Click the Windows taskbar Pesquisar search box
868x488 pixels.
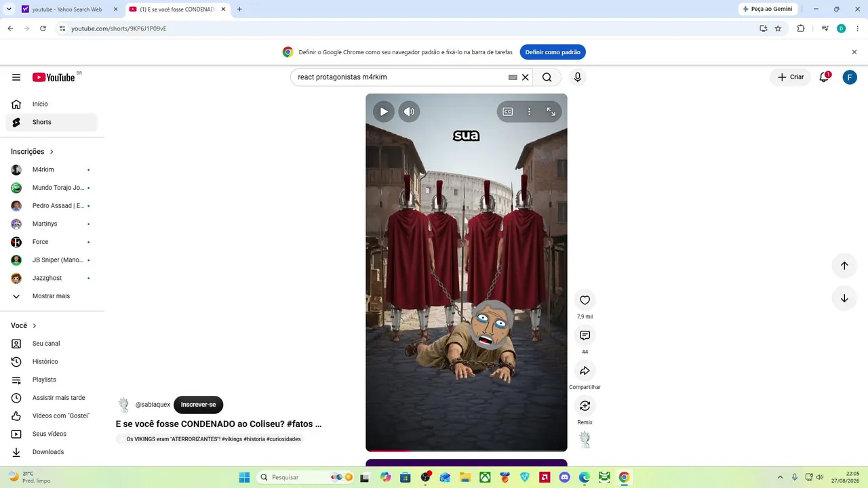tap(307, 477)
